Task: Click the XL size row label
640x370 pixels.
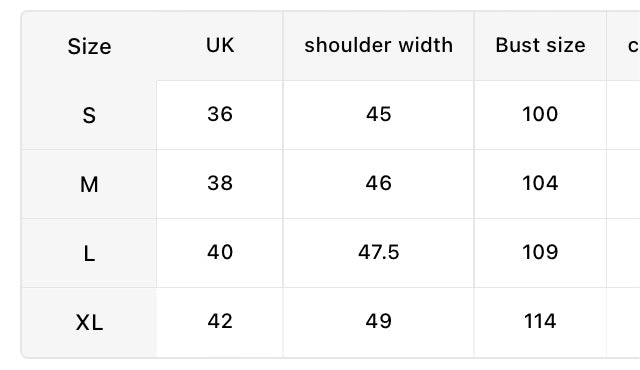Action: point(89,322)
